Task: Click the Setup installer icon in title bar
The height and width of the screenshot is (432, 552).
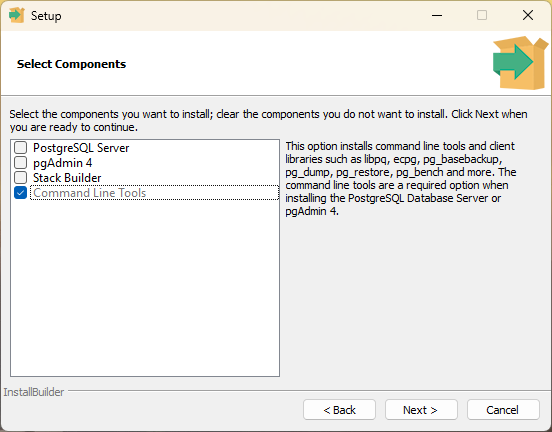Action: [x=17, y=15]
